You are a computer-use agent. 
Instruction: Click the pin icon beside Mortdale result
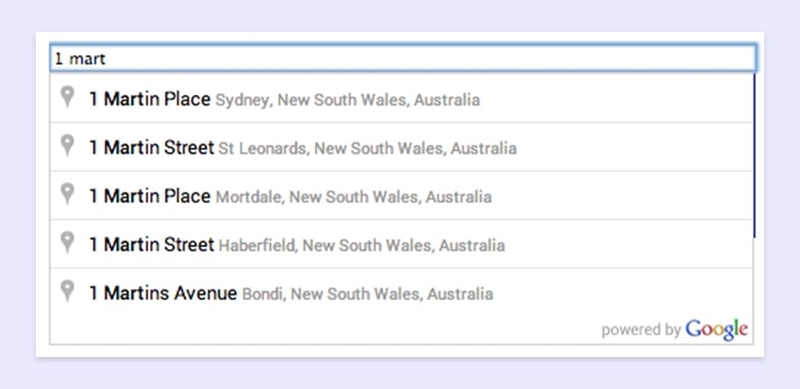click(x=67, y=194)
